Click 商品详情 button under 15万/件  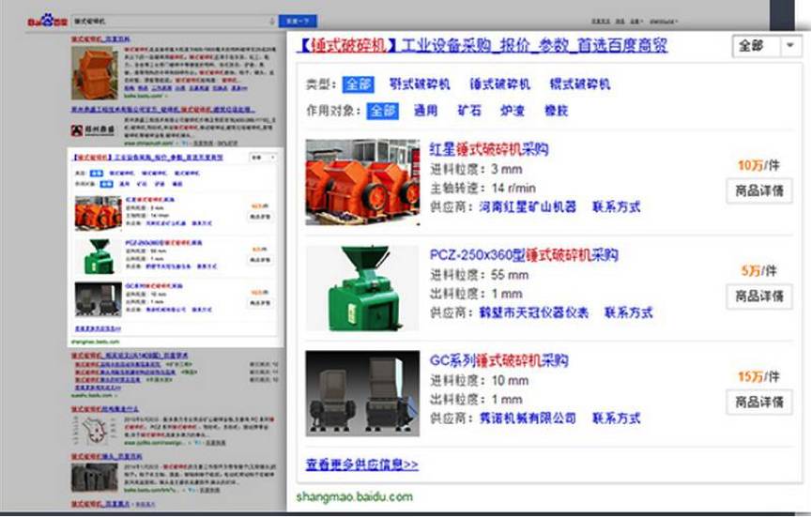(759, 403)
